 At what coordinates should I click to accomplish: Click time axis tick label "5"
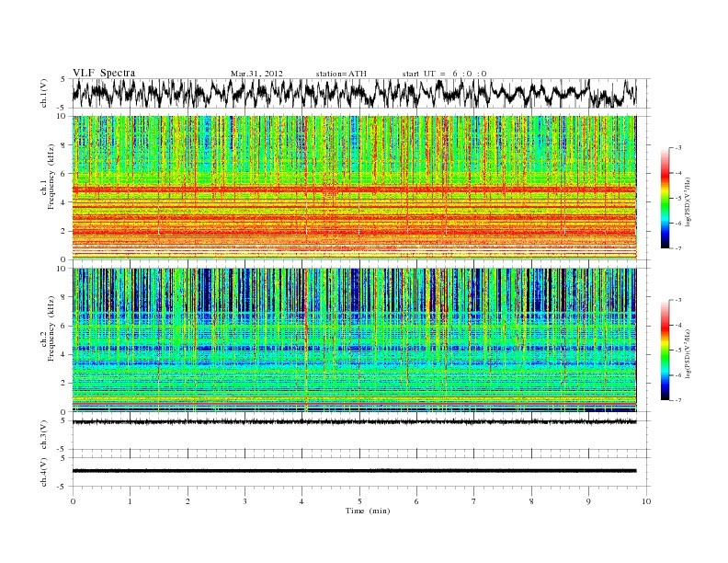[359, 501]
